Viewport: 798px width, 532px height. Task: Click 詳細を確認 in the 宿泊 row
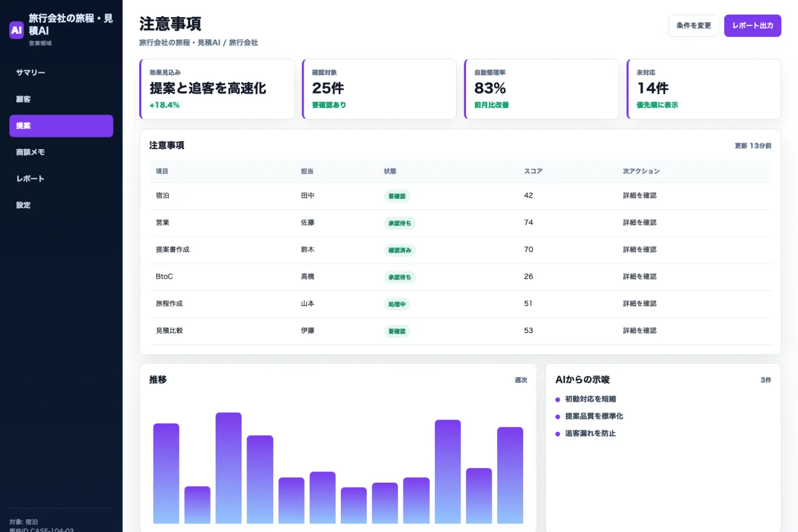click(x=640, y=196)
